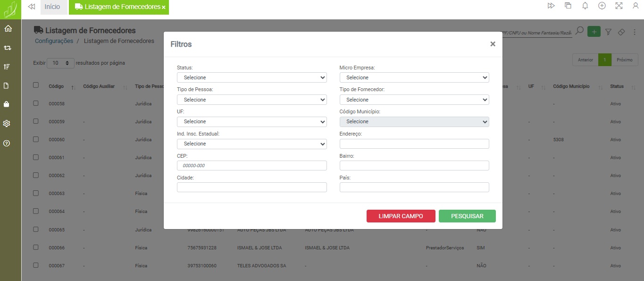
Task: Open the Tipo de Fornecedor dropdown
Action: pyautogui.click(x=414, y=100)
